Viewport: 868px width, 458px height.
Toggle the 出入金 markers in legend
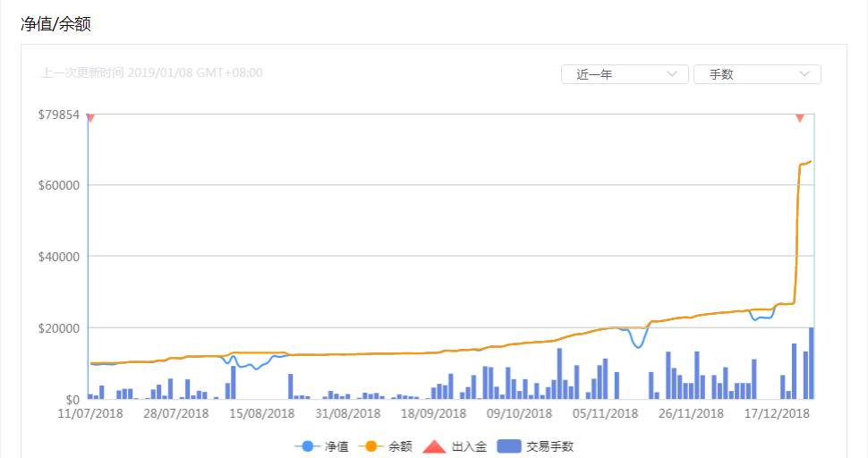pyautogui.click(x=455, y=446)
